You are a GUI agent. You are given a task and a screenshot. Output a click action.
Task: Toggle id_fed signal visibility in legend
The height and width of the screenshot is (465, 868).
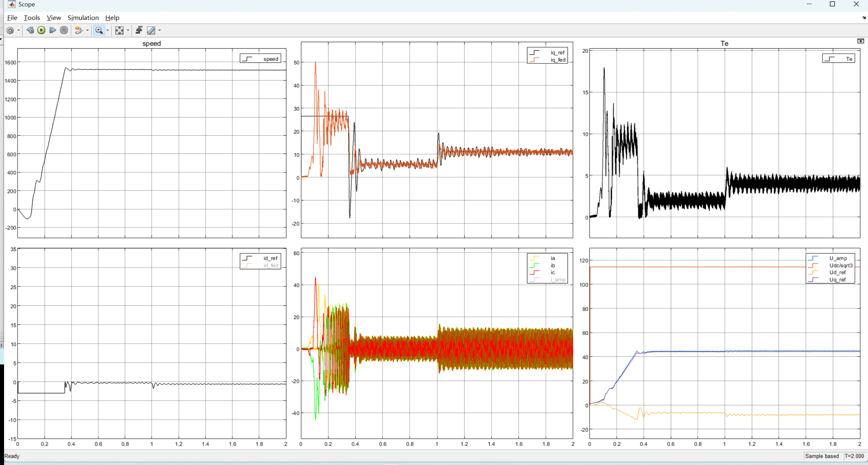pos(270,266)
